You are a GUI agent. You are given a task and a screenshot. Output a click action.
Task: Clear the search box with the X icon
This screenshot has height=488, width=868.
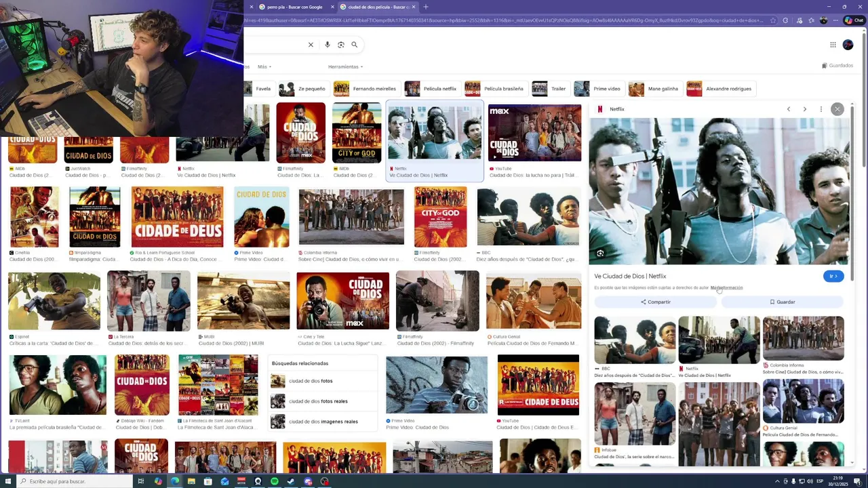click(x=311, y=45)
